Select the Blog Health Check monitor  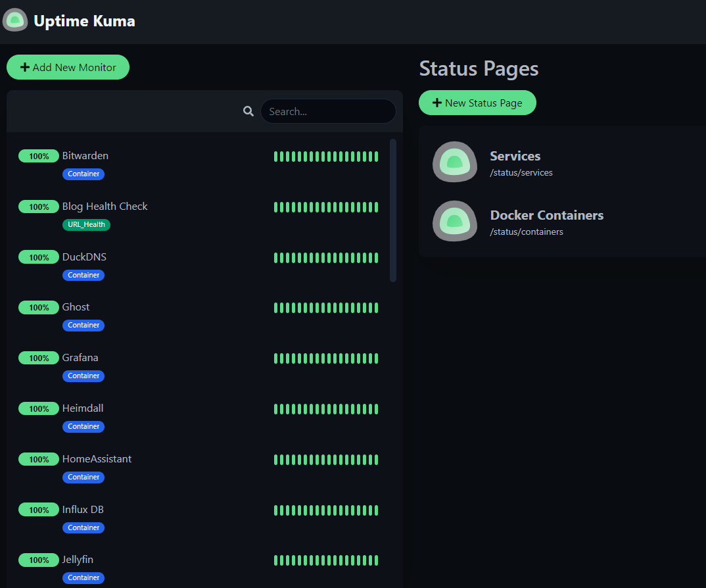click(198, 215)
